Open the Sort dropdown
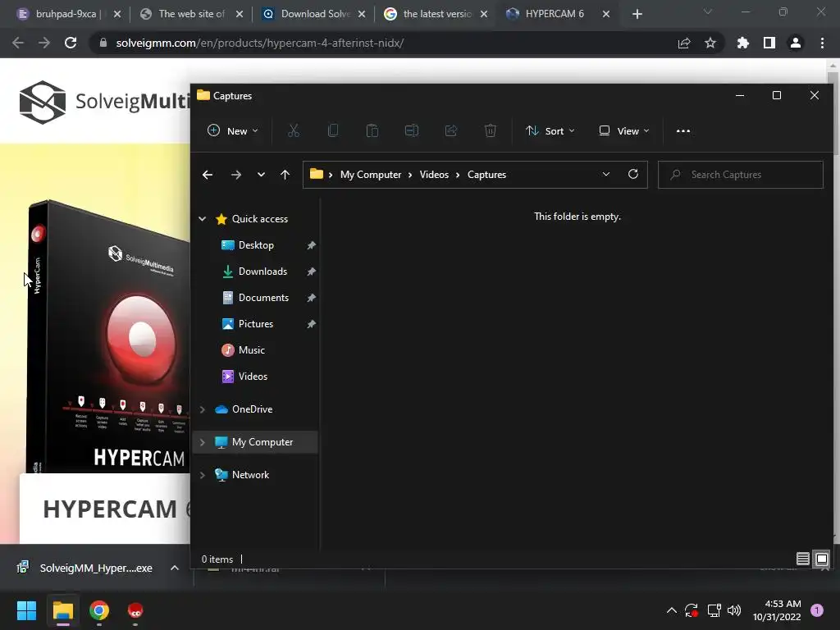The image size is (840, 630). tap(550, 130)
